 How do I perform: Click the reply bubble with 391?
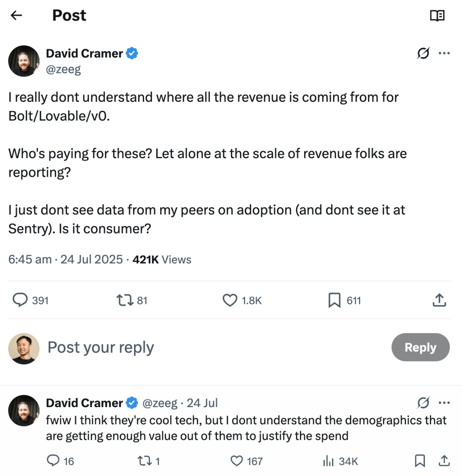pyautogui.click(x=20, y=301)
